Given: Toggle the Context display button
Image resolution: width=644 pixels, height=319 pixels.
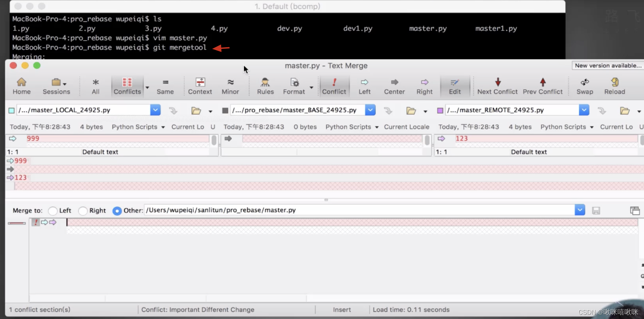Looking at the screenshot, I should [x=200, y=86].
